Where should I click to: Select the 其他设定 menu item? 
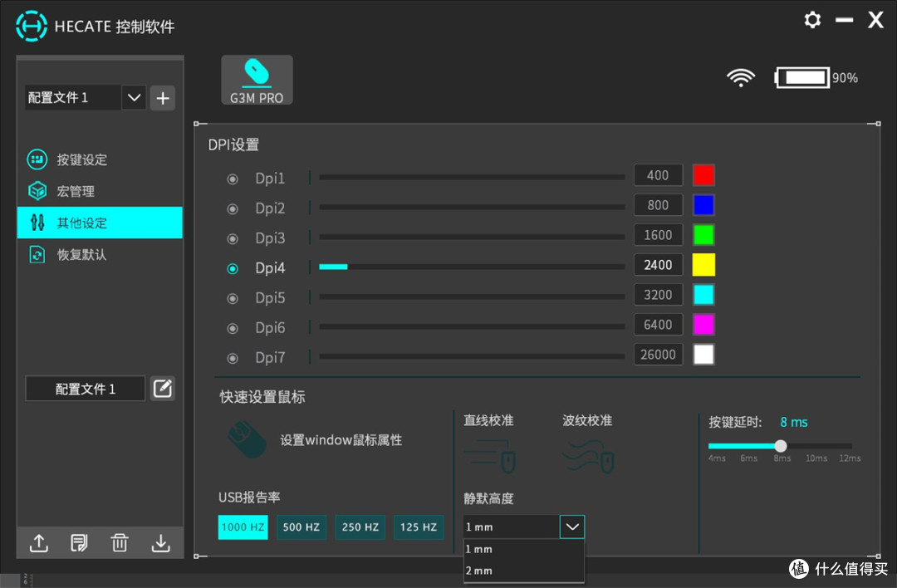pyautogui.click(x=100, y=223)
